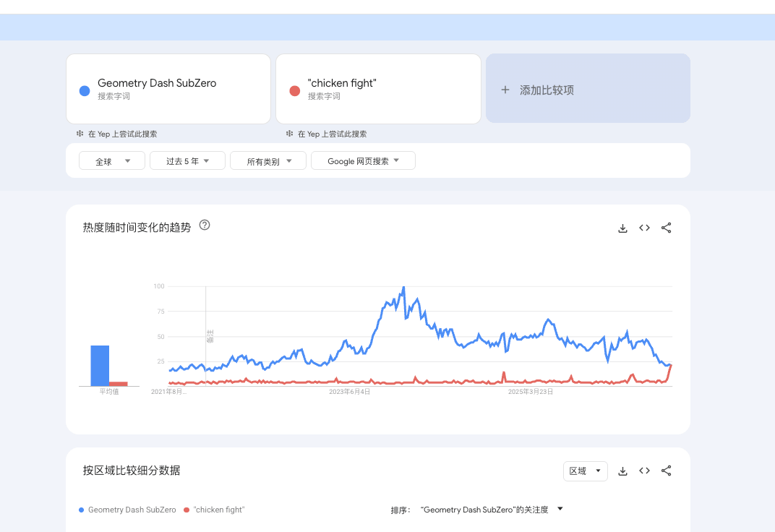
Task: Click the 平均值 label under bars
Action: pos(109,392)
